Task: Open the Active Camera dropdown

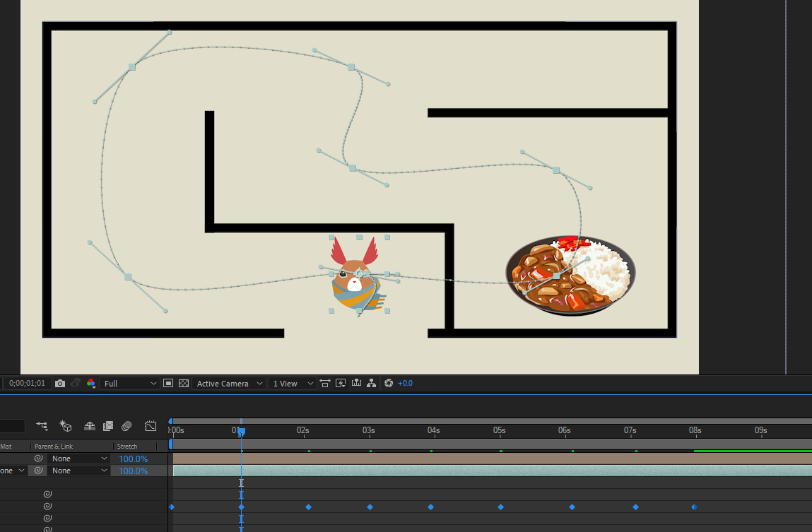Action: click(x=229, y=384)
